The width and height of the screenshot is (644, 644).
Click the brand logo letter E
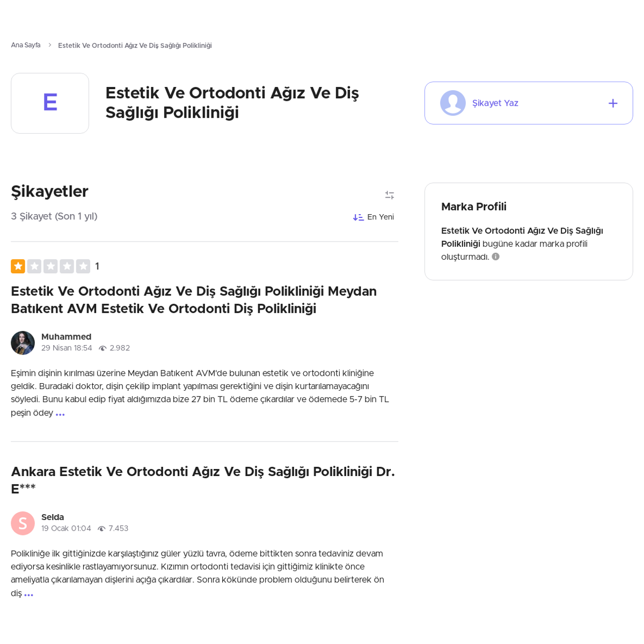[x=50, y=103]
